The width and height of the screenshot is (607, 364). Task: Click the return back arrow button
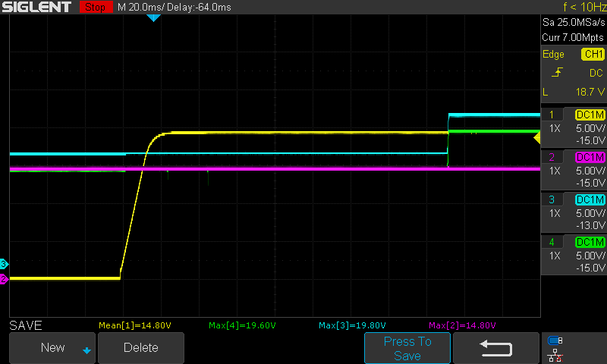[496, 348]
